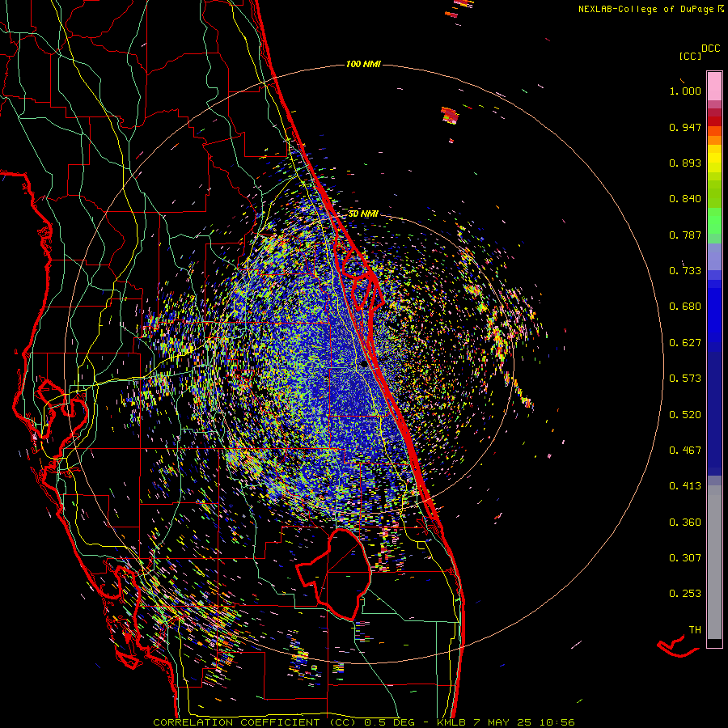Screen dimensions: 728x728
Task: Click the black radar site dot at map center
Action: (363, 365)
